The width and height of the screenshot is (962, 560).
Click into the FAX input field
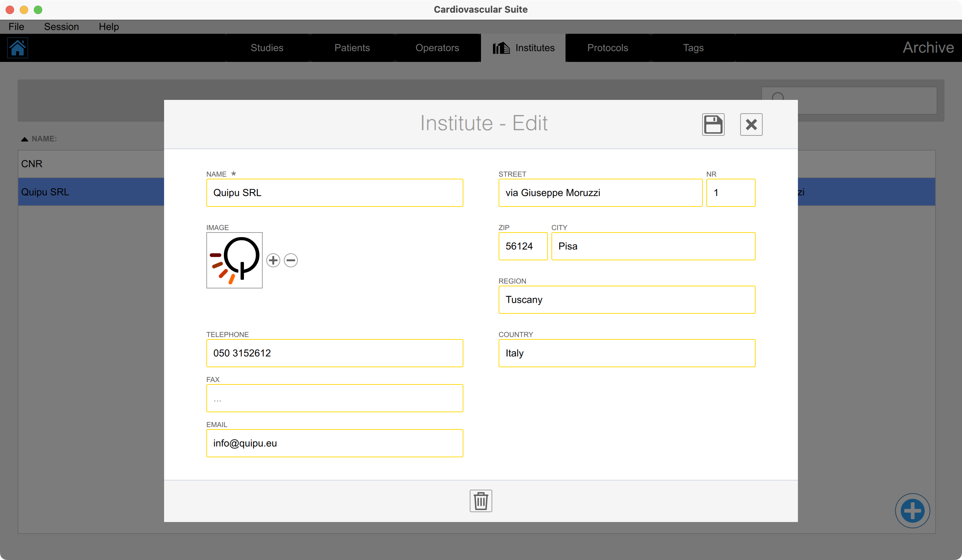pyautogui.click(x=335, y=398)
